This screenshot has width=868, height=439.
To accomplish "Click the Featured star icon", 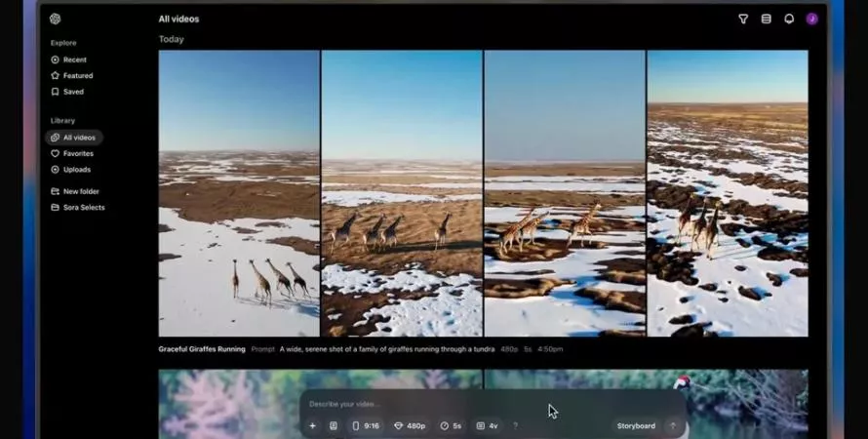I will pos(55,76).
